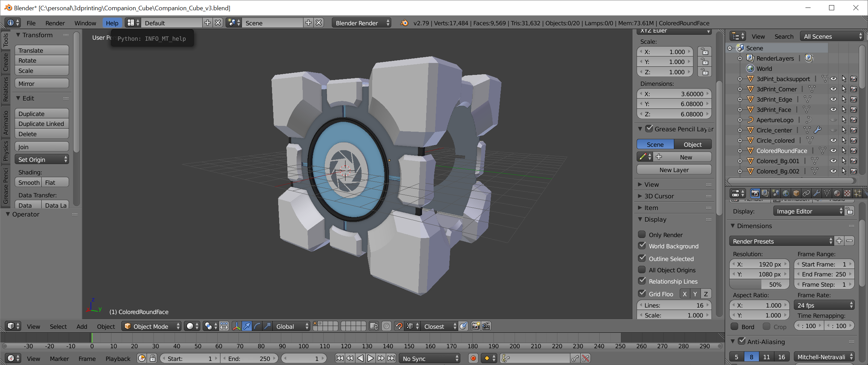Image resolution: width=868 pixels, height=365 pixels.
Task: Open the 3D view Select menu
Action: (58, 326)
